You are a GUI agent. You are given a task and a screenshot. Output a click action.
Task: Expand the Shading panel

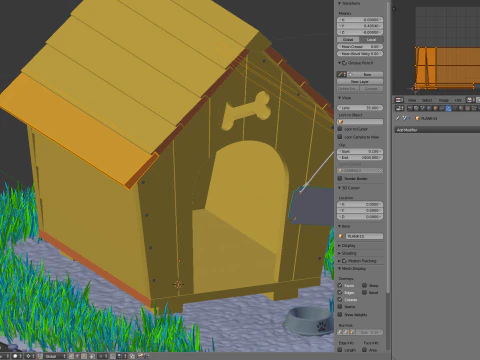[339, 253]
